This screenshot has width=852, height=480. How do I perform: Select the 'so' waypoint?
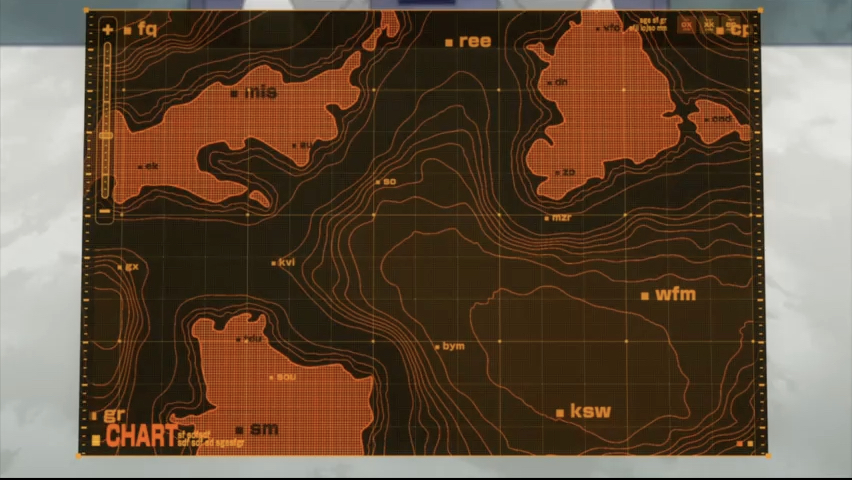pyautogui.click(x=386, y=182)
